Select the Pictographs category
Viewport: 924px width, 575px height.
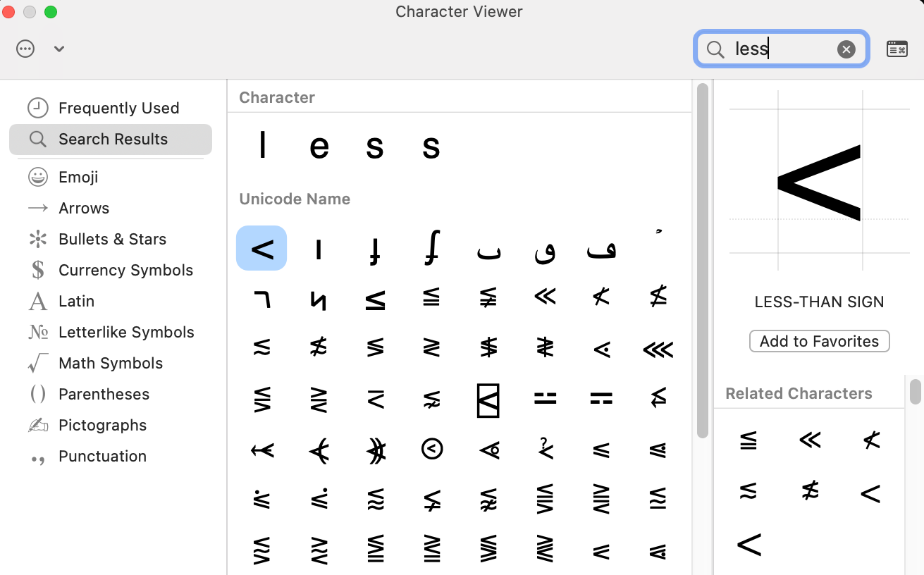pos(111,425)
